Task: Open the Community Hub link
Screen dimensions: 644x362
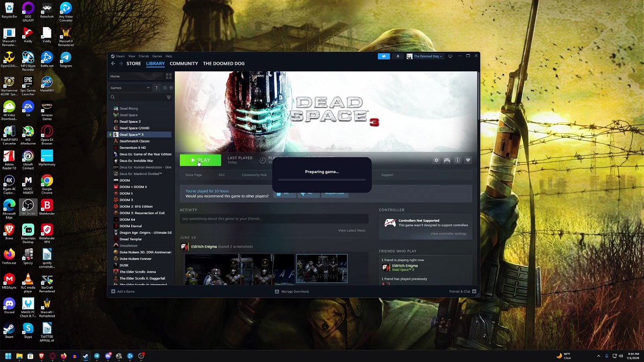Action: click(254, 175)
